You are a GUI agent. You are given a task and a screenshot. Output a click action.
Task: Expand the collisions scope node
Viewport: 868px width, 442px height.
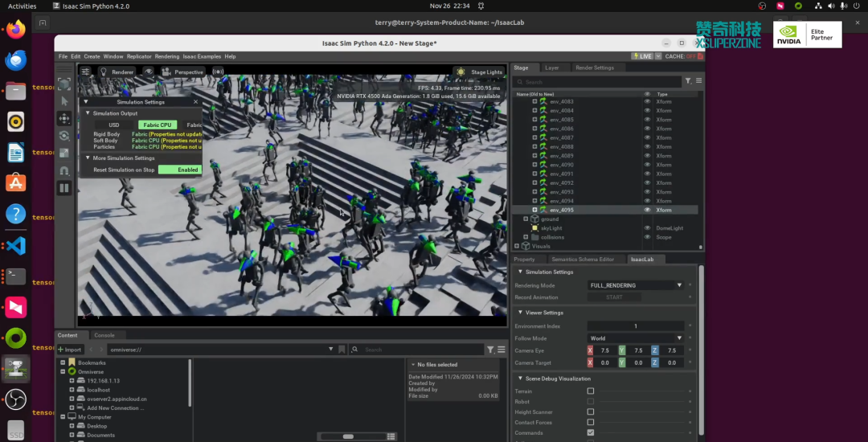click(526, 237)
